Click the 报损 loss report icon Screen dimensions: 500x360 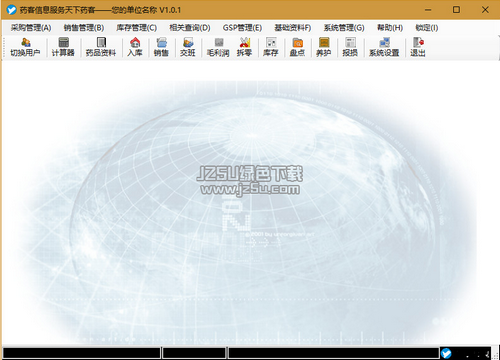click(x=350, y=47)
